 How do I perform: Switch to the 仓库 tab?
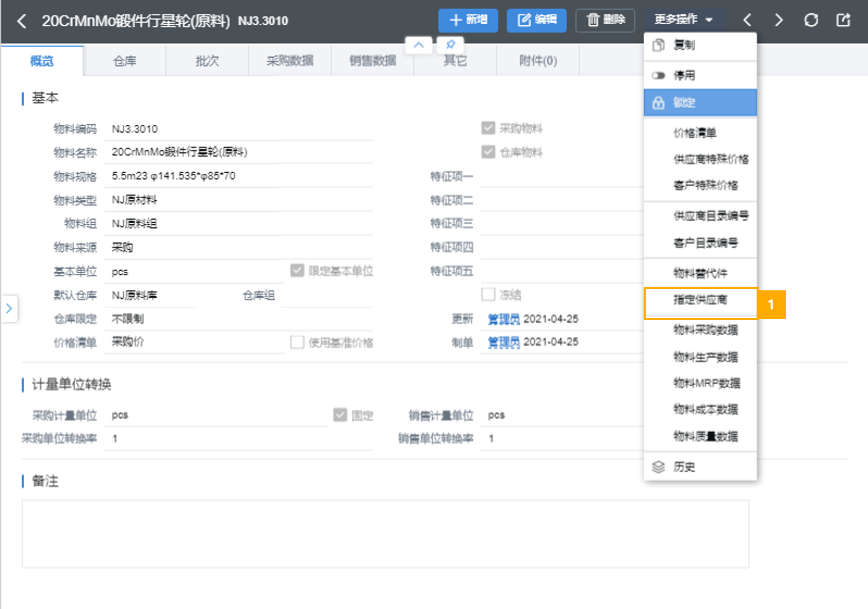click(x=124, y=61)
